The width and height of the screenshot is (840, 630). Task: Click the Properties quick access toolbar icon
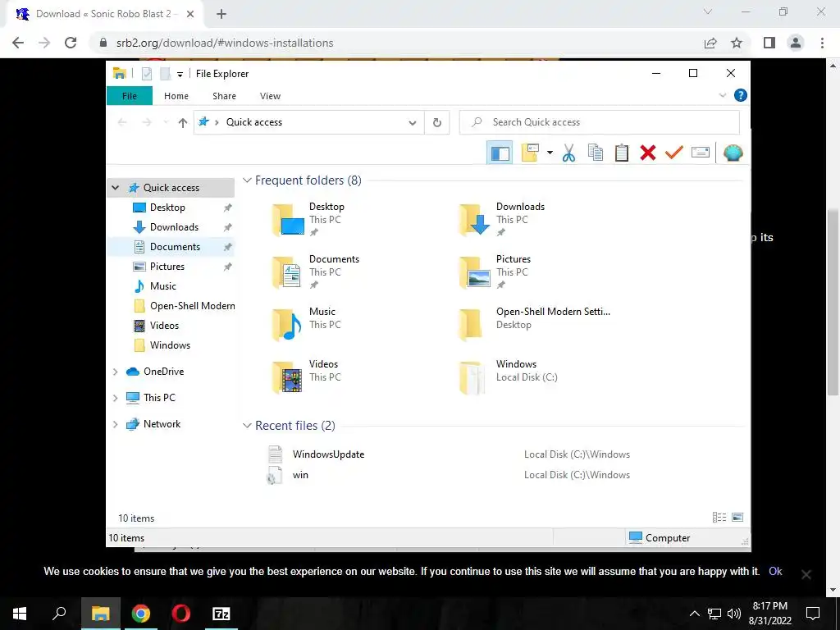coord(147,74)
